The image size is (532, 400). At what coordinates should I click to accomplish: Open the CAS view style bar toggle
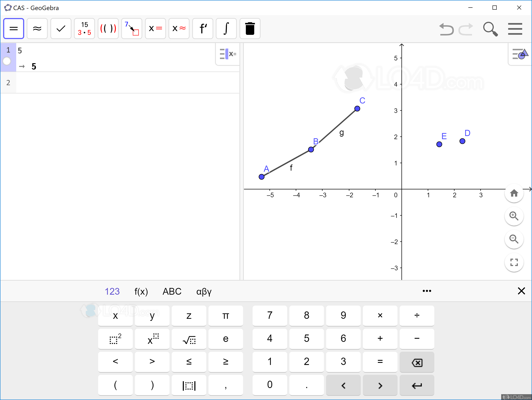[228, 54]
